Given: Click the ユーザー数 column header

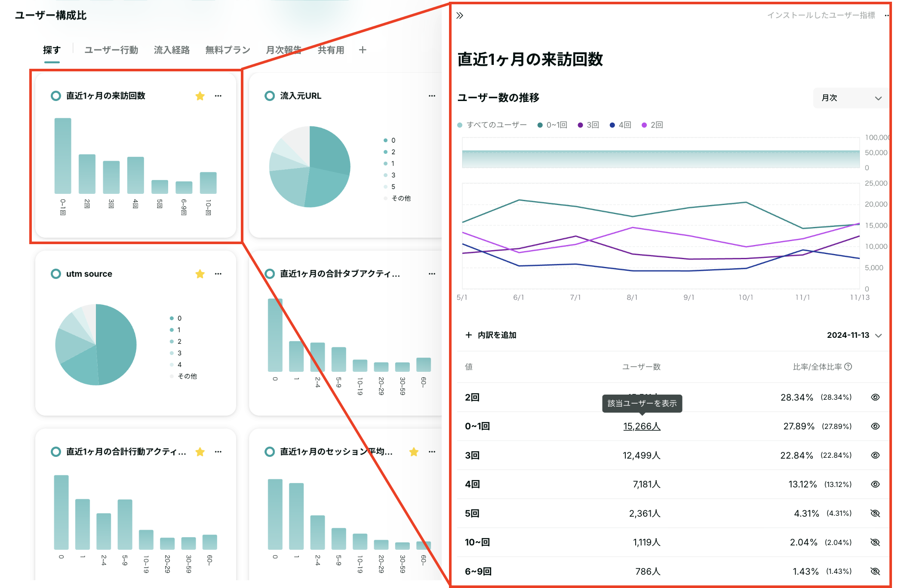Looking at the screenshot, I should [641, 367].
